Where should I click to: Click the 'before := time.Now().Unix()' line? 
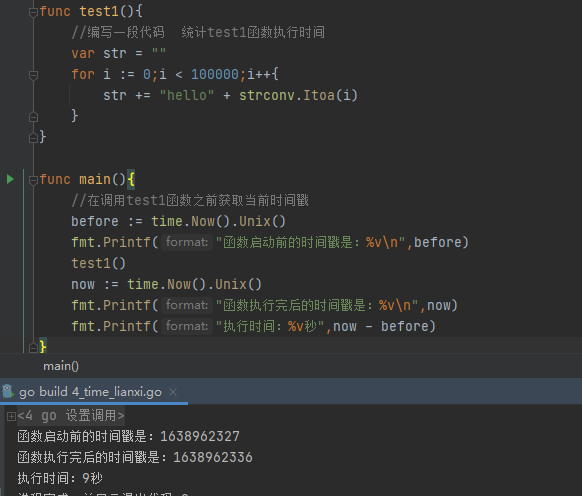coord(178,221)
